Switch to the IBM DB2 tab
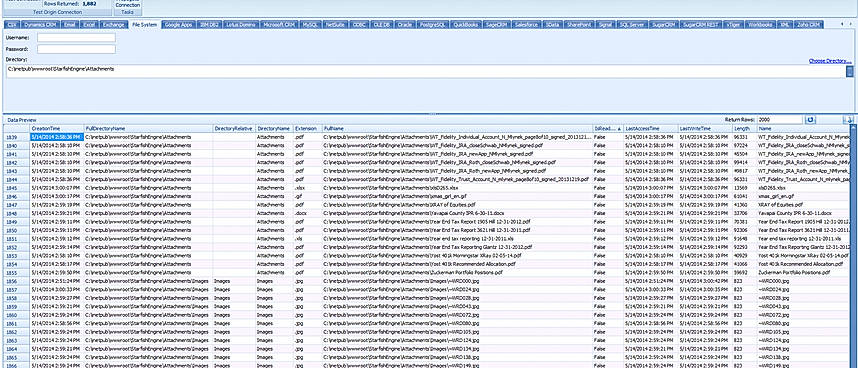 (x=210, y=25)
